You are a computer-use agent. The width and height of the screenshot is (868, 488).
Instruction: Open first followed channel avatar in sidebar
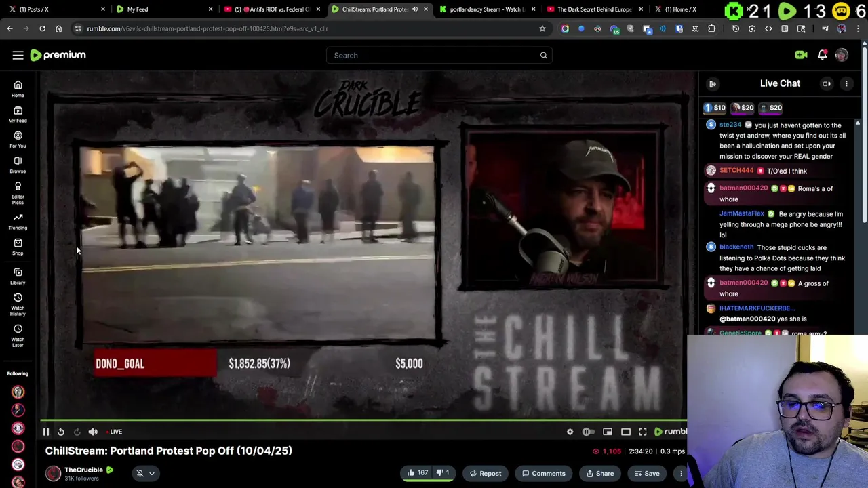(x=18, y=392)
